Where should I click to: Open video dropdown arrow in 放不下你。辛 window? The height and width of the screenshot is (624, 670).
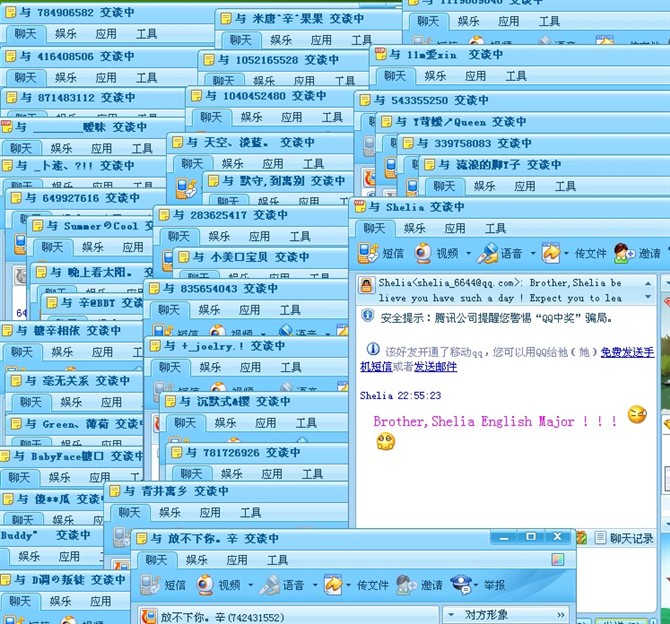coord(250,585)
